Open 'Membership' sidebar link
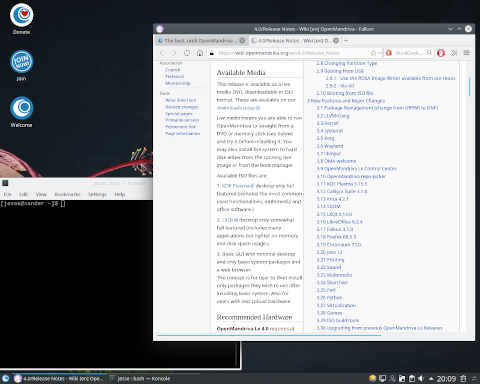Image resolution: width=480 pixels, height=384 pixels. coord(178,83)
